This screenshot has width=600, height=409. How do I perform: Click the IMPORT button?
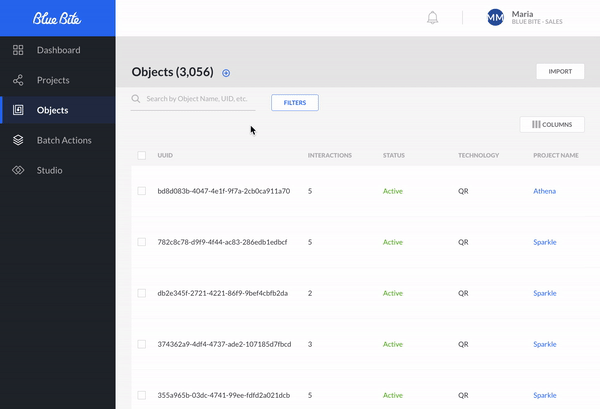[x=560, y=72]
